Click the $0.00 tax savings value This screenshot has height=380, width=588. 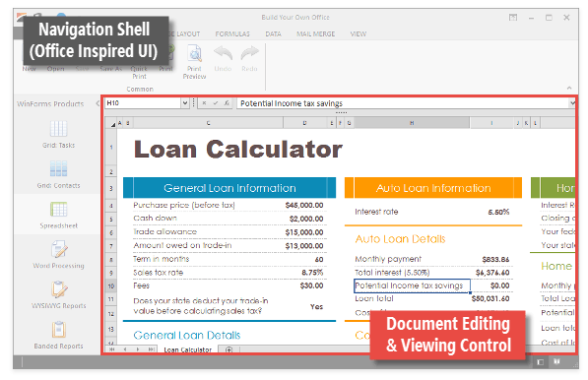pyautogui.click(x=500, y=285)
